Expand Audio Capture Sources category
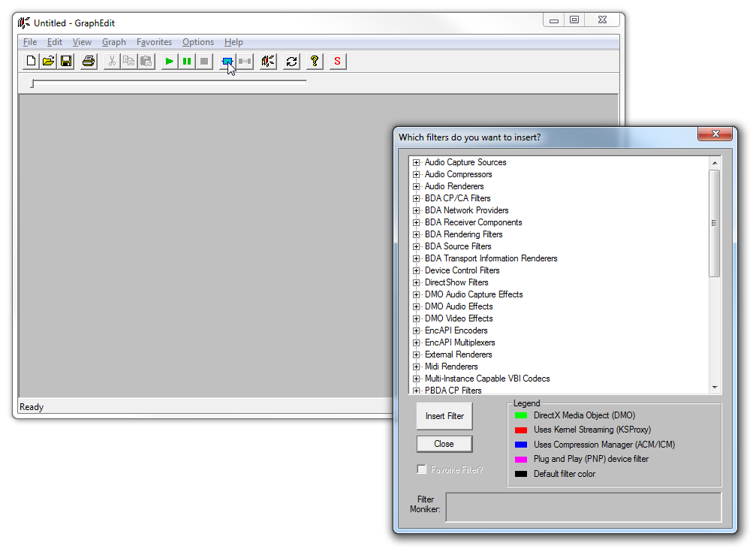 point(416,163)
